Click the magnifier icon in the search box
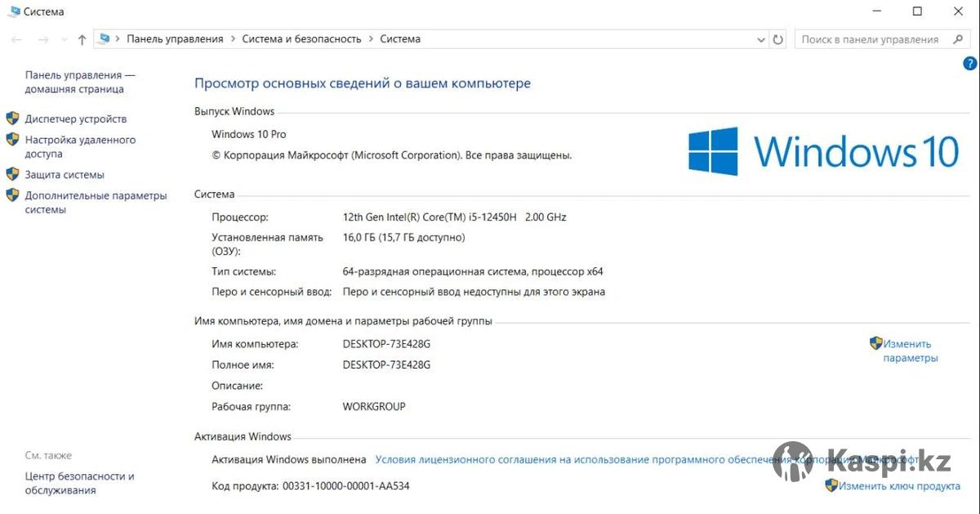Image resolution: width=980 pixels, height=514 pixels. coord(957,39)
